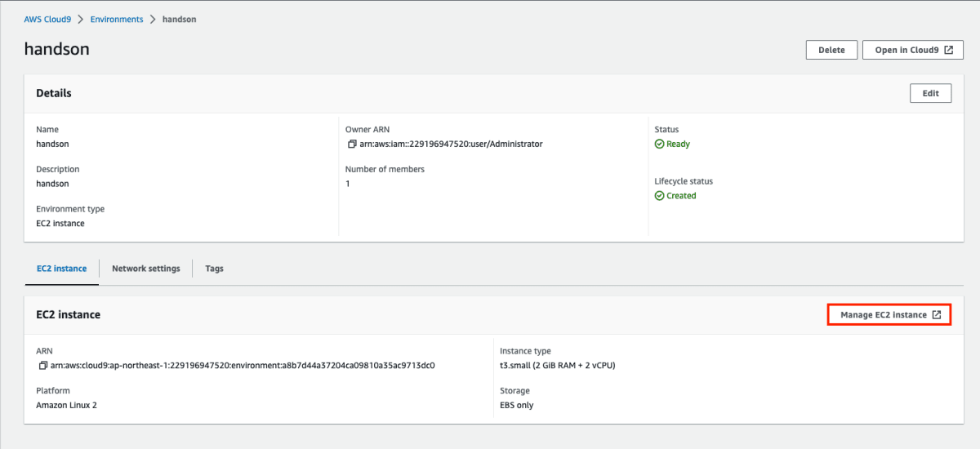Click the environment ARN value text
The image size is (980, 449).
coord(243,366)
